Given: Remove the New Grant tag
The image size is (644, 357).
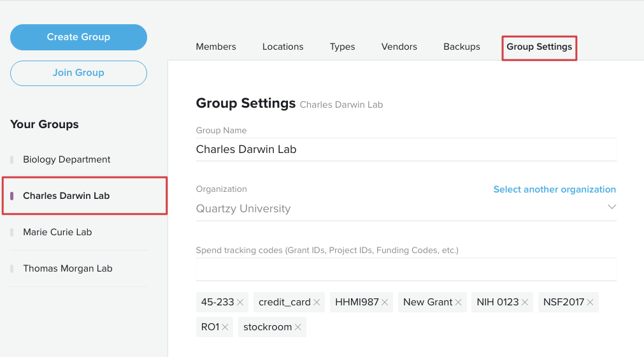Looking at the screenshot, I should (459, 302).
